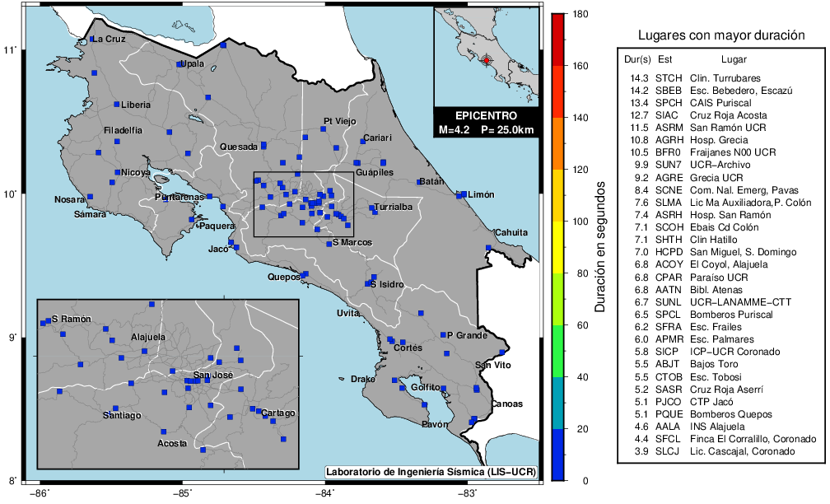Screen dimensions: 830x504
Task: Click the station marker at Limón
Action: (464, 194)
